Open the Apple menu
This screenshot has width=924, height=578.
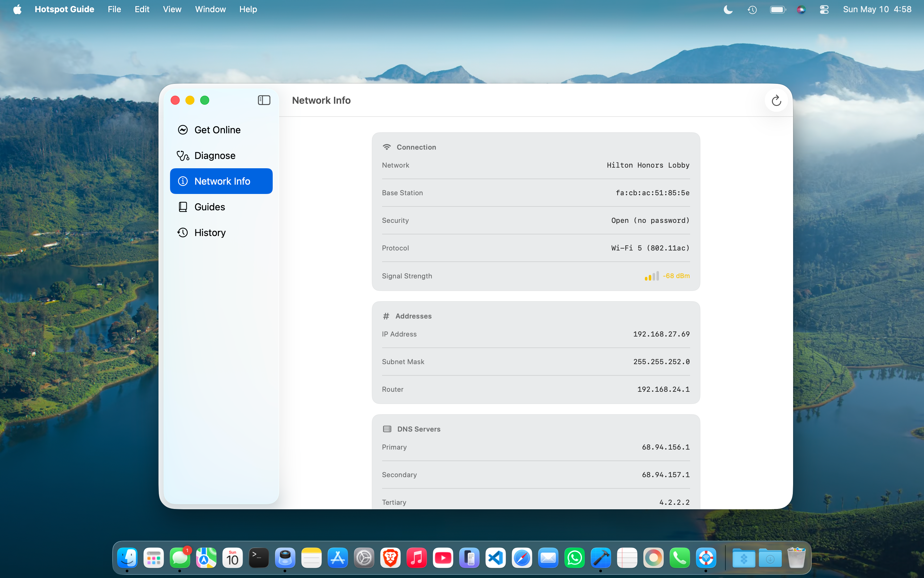[17, 9]
